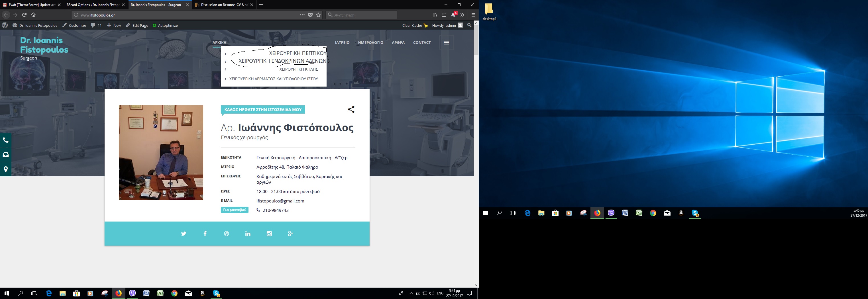Open the Facebook social link icon
Image resolution: width=868 pixels, height=299 pixels.
(x=205, y=234)
